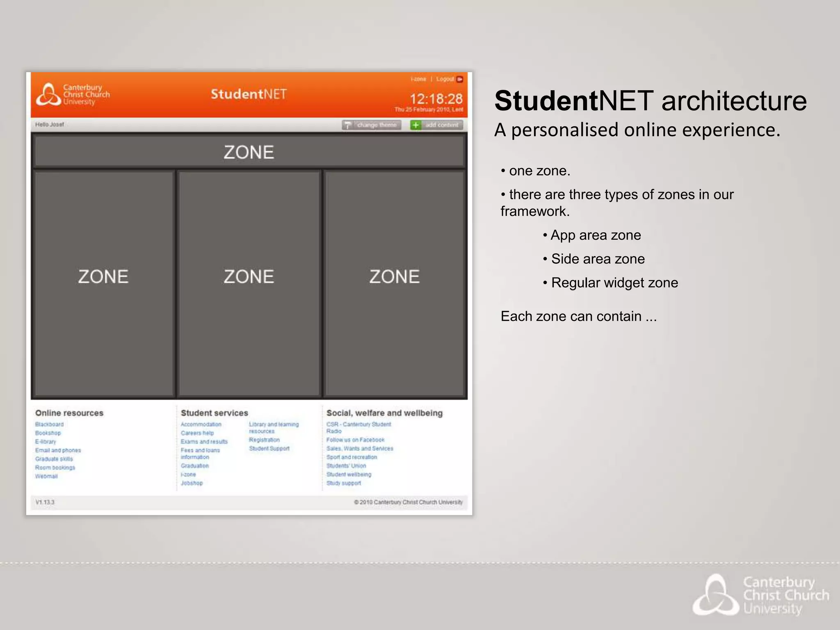Viewport: 840px width, 630px height.
Task: Click the top wide ZONE banner area
Action: pyautogui.click(x=249, y=152)
